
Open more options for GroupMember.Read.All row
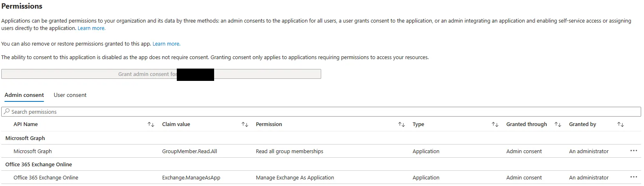633,151
